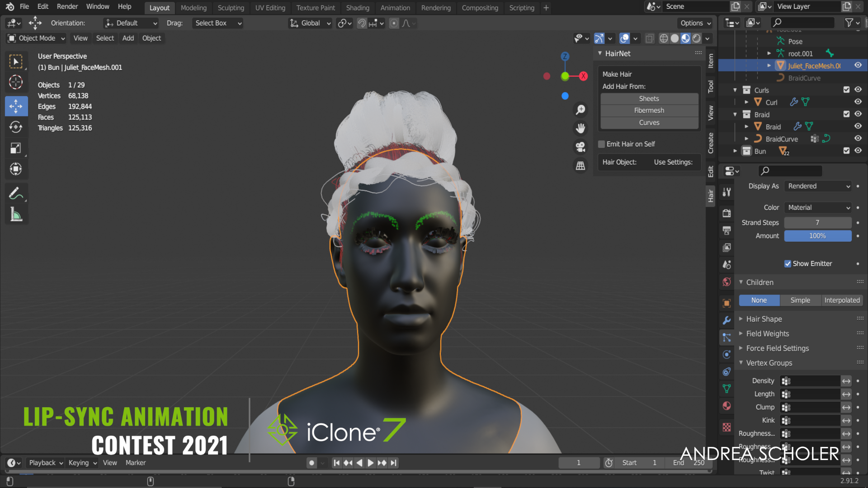
Task: Collapse the Vertex Groups panel
Action: (x=769, y=363)
